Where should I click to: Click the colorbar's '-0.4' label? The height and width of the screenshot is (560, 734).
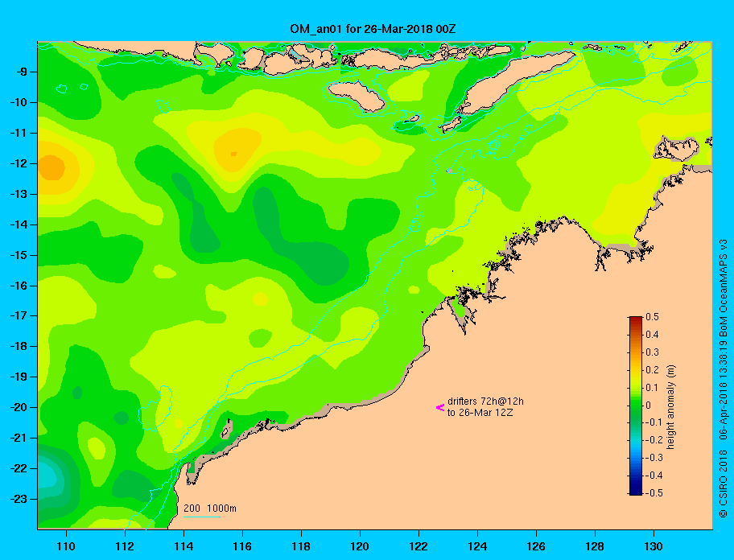654,476
